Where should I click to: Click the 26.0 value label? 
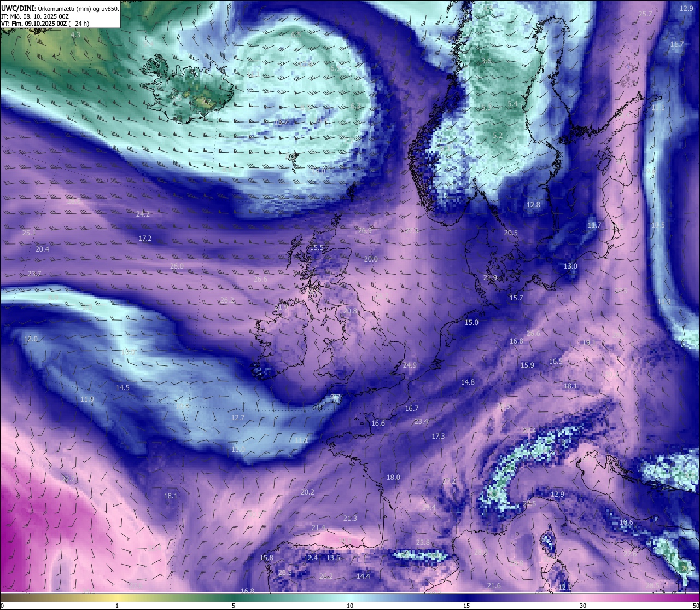tap(177, 266)
